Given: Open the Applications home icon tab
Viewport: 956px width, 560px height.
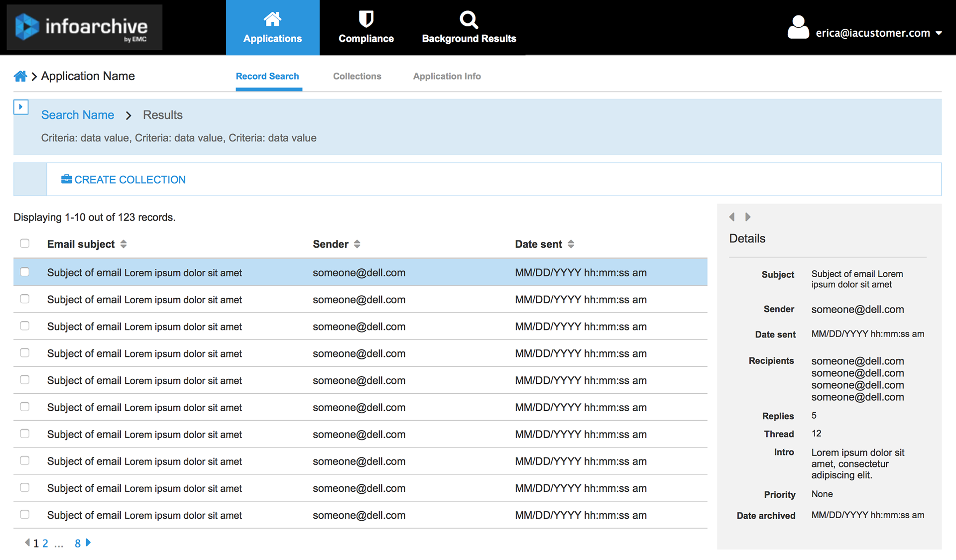Looking at the screenshot, I should point(272,20).
